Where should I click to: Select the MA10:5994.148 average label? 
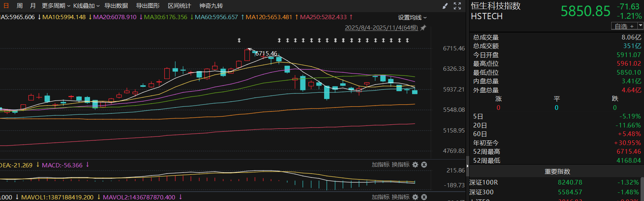[64, 17]
